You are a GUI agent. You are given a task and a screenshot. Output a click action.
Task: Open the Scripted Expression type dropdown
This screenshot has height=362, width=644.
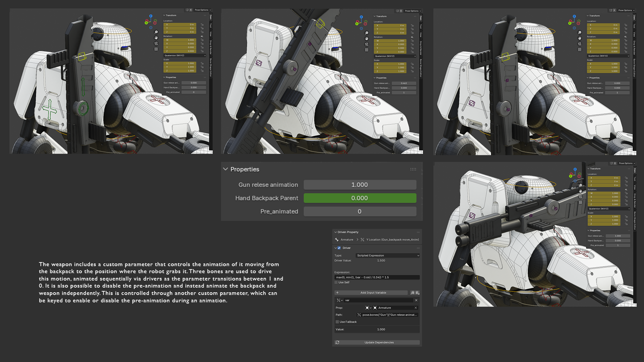387,255
